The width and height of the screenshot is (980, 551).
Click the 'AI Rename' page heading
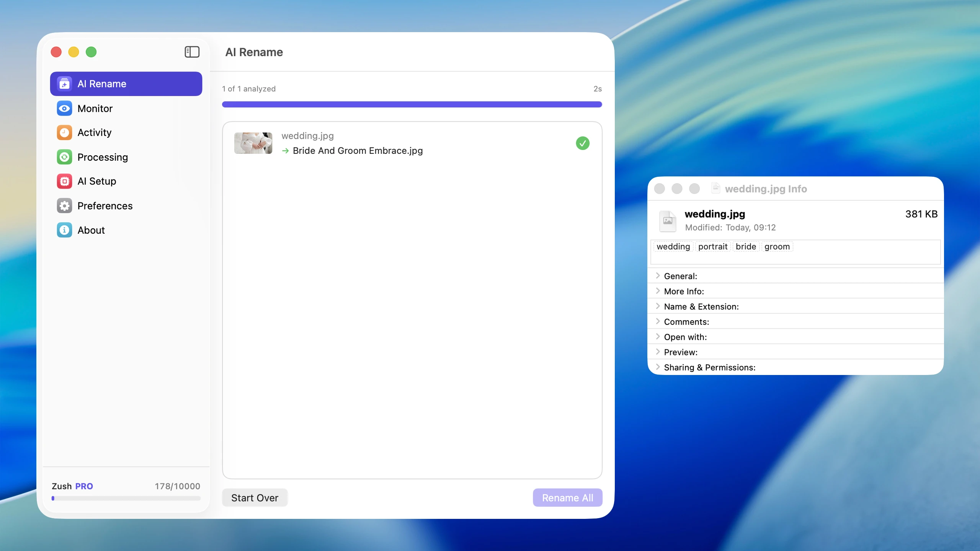click(x=254, y=52)
